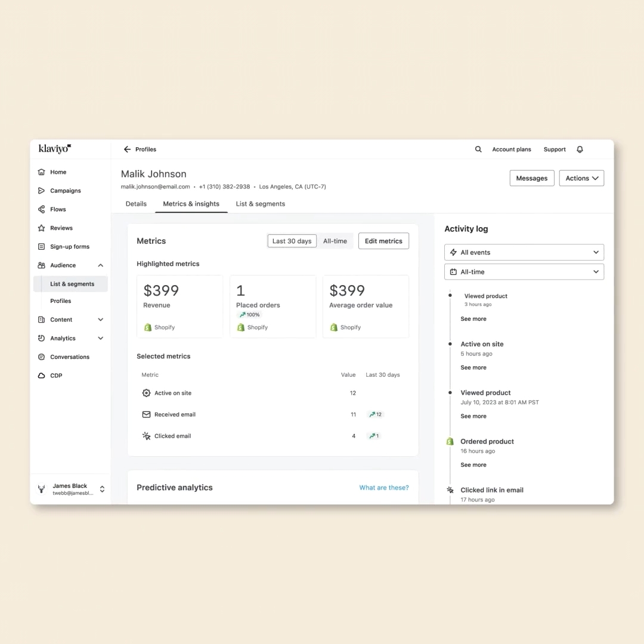Switch metrics range to All-time
The width and height of the screenshot is (644, 644).
click(x=335, y=241)
